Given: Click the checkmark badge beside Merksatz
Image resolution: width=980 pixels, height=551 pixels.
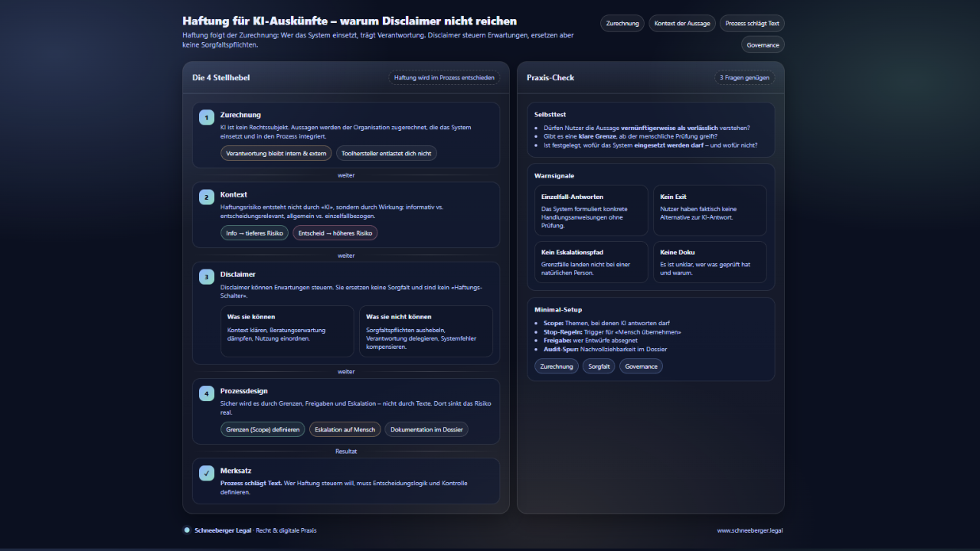Looking at the screenshot, I should (207, 473).
